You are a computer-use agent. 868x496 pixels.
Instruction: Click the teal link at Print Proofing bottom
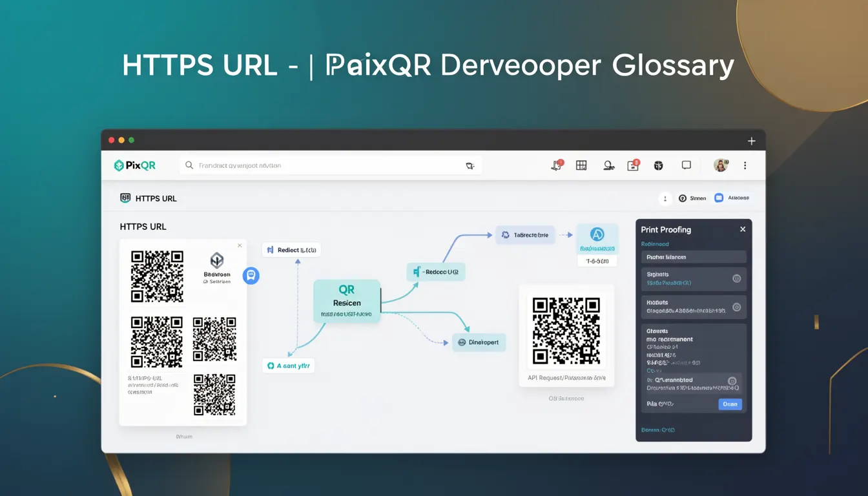657,430
